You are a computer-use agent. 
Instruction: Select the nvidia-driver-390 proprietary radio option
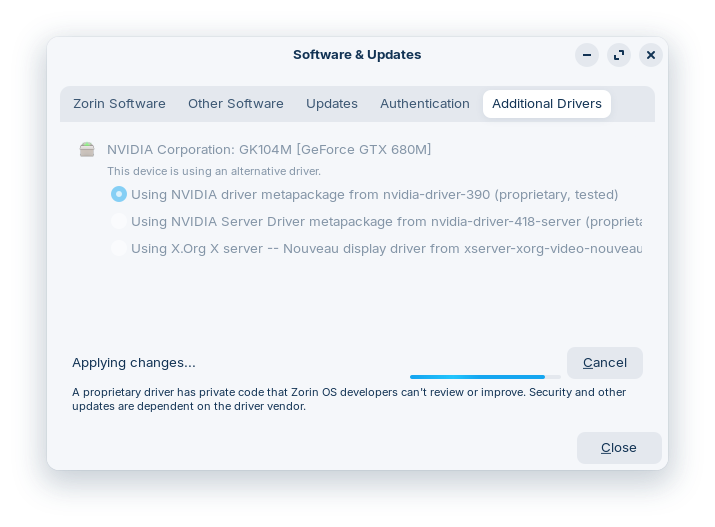tap(119, 194)
